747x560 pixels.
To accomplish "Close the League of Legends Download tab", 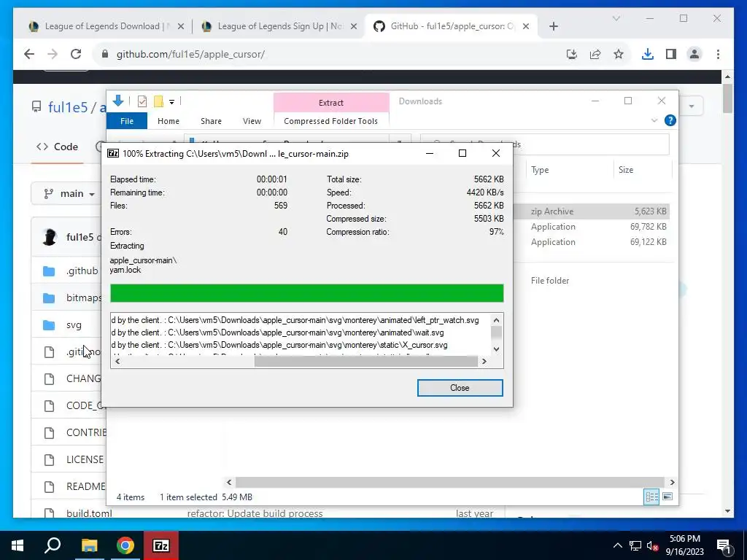I will click(x=181, y=27).
